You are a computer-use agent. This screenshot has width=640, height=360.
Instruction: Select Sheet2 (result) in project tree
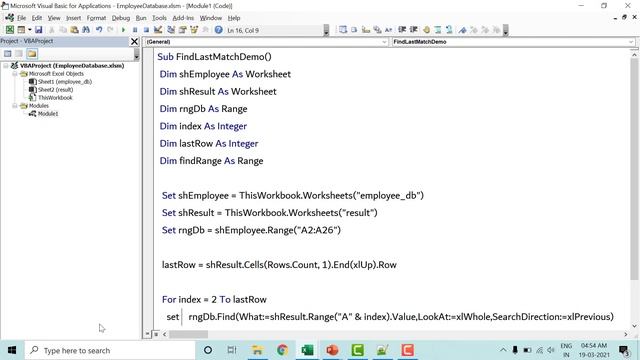pos(55,90)
